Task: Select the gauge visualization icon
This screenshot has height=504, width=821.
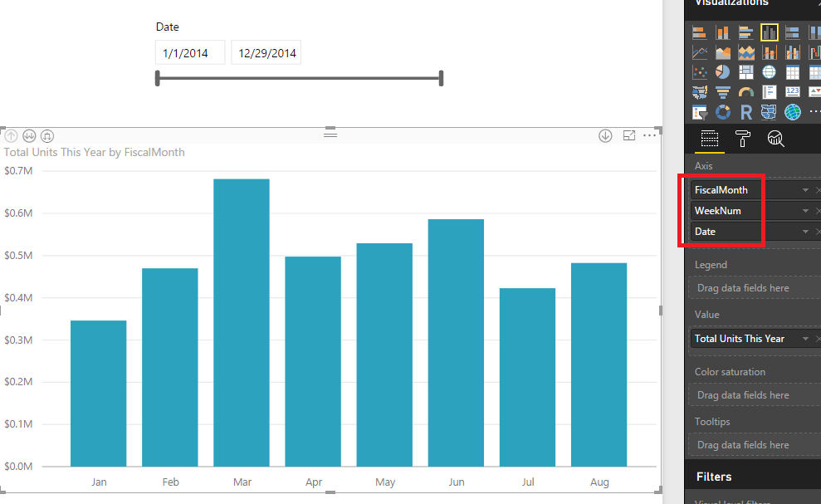Action: tap(746, 92)
